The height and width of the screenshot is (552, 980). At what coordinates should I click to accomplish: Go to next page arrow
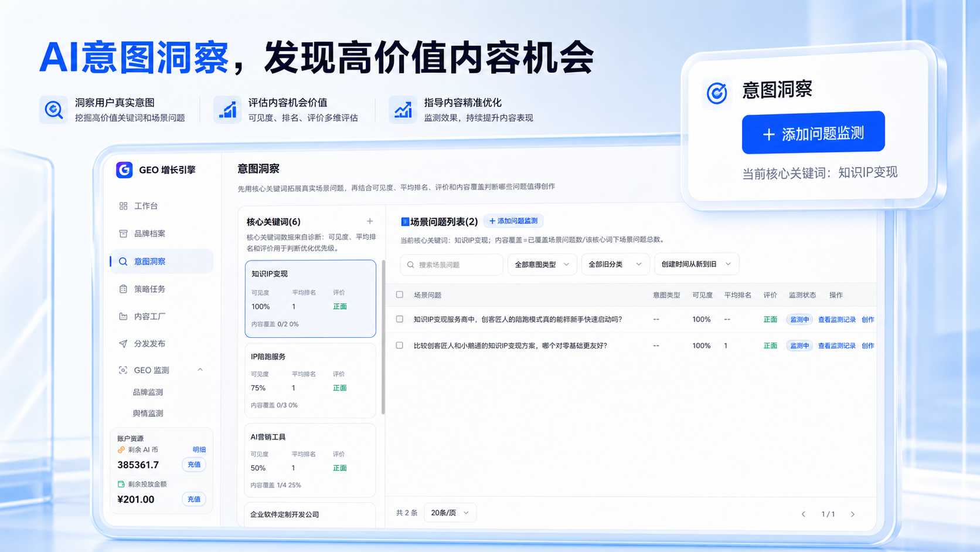point(853,514)
